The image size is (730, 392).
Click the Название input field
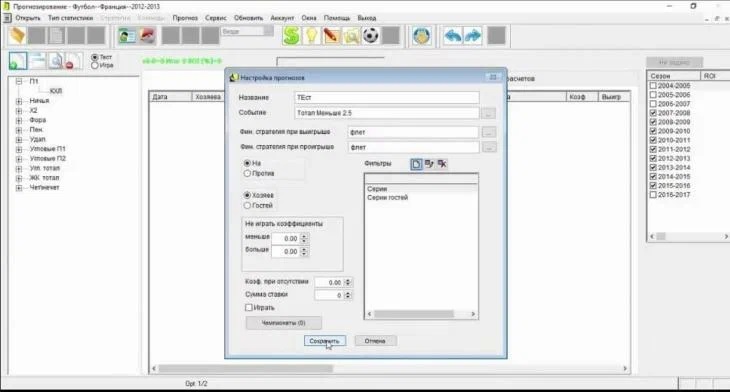point(386,97)
